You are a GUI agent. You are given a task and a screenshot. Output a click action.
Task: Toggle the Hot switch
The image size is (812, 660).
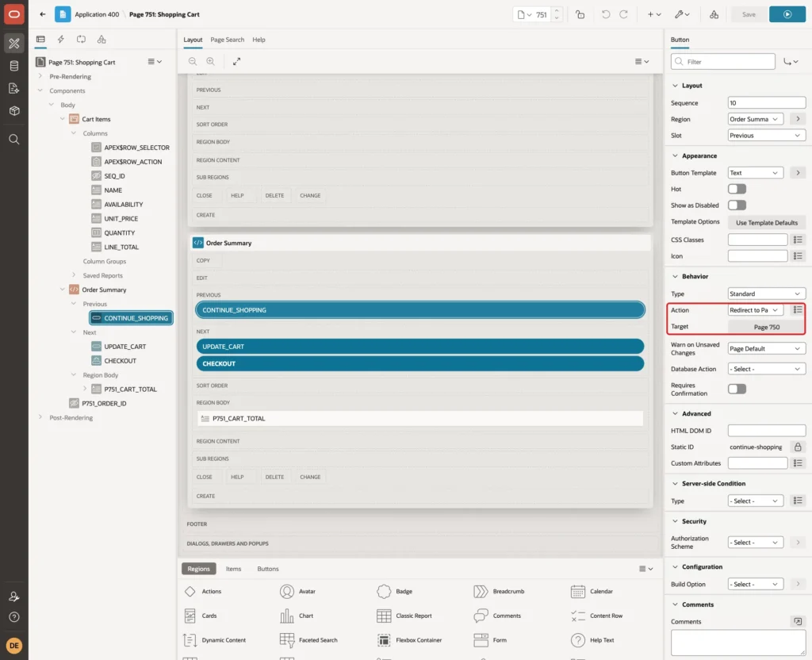pos(737,189)
